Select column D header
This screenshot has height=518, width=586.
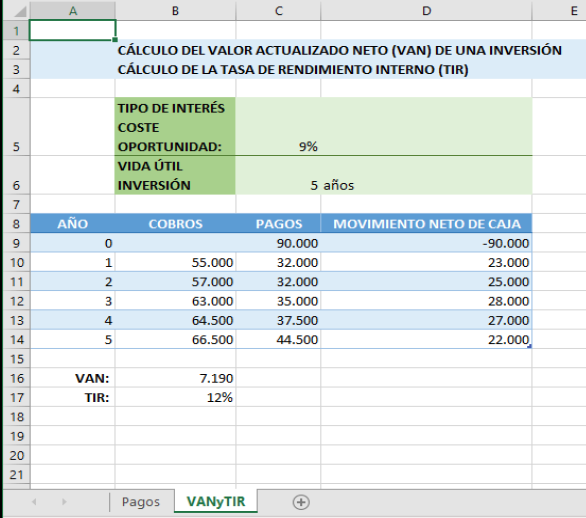426,10
